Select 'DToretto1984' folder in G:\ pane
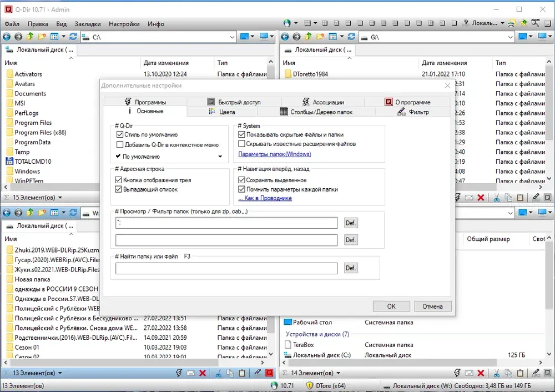 (310, 74)
